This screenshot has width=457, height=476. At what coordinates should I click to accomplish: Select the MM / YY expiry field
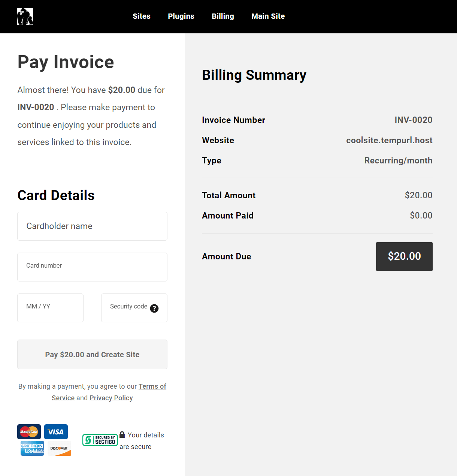pos(50,308)
